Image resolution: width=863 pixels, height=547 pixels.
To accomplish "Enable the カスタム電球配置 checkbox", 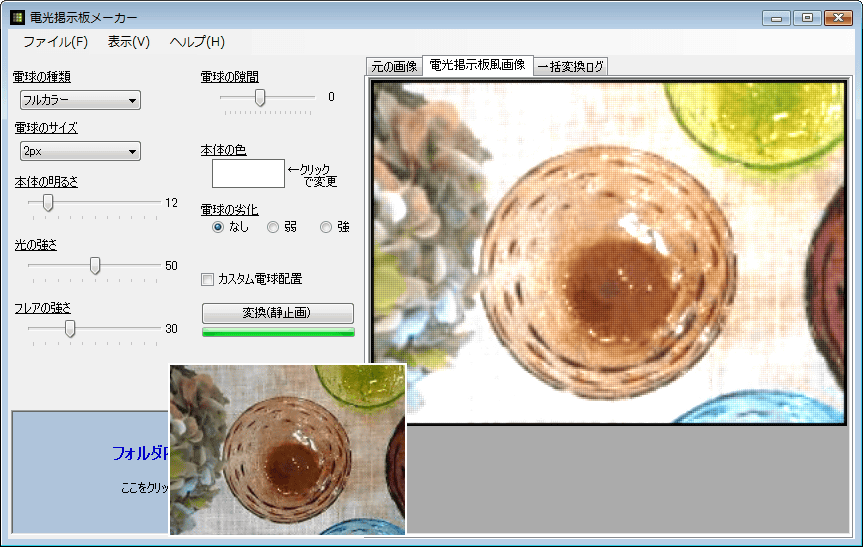I will (x=207, y=280).
